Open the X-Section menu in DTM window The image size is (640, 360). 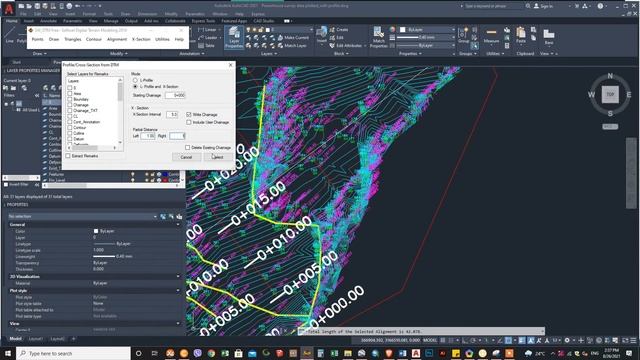click(x=141, y=39)
